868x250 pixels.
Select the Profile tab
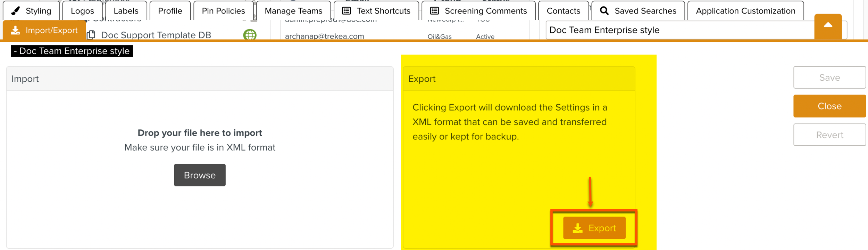(170, 11)
